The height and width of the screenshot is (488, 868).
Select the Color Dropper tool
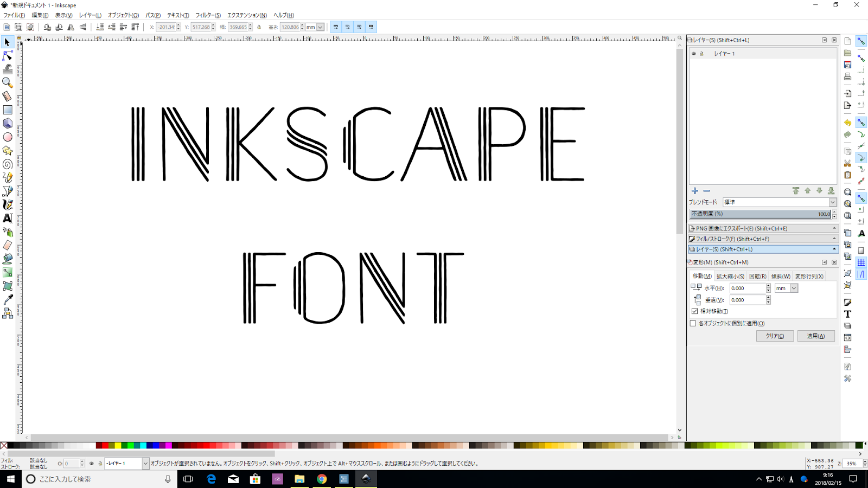(8, 300)
